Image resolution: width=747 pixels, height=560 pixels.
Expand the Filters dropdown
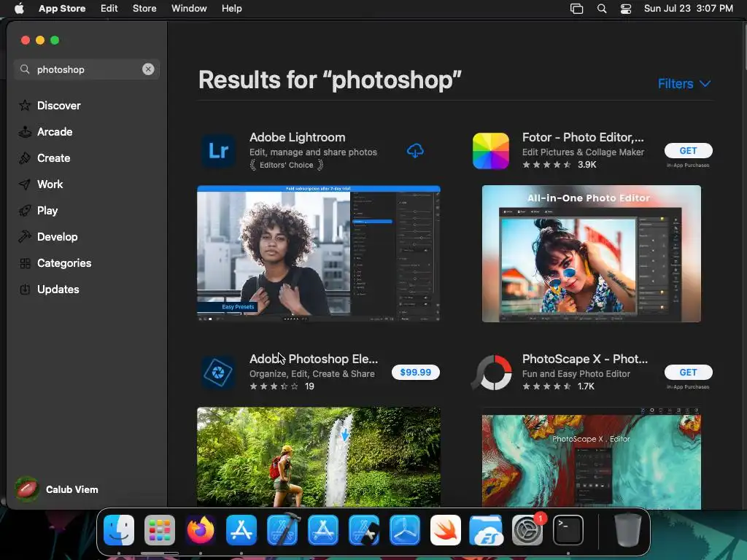[684, 84]
